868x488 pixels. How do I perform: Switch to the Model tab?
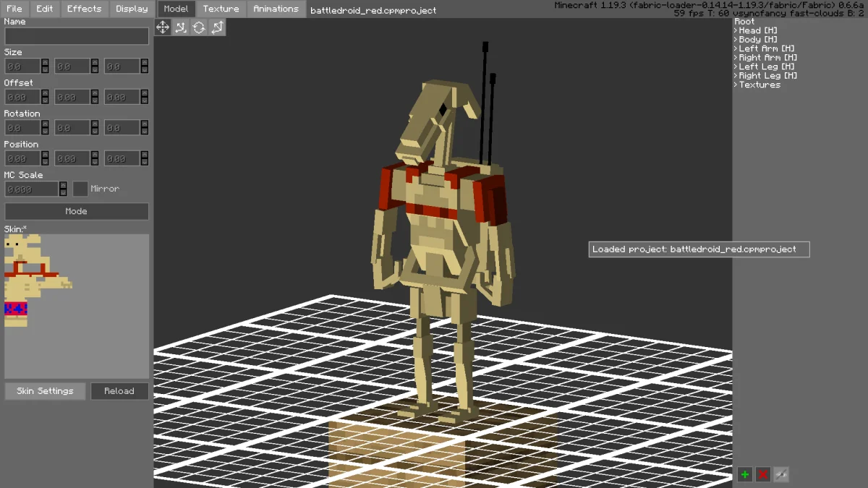[176, 9]
